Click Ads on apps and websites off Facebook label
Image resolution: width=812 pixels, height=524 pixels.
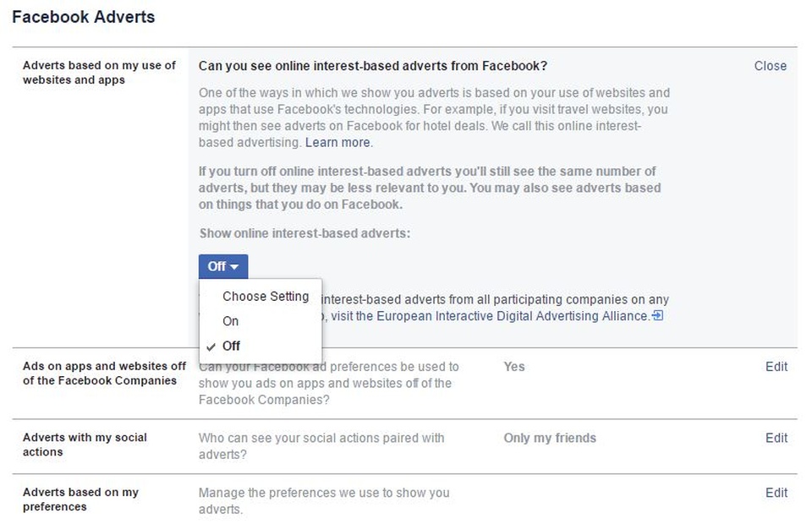104,374
